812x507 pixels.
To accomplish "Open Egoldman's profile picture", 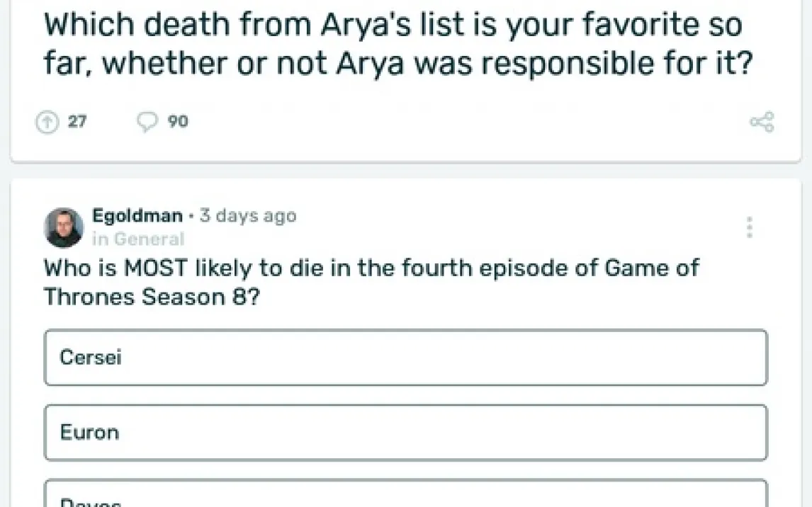I will click(x=64, y=227).
